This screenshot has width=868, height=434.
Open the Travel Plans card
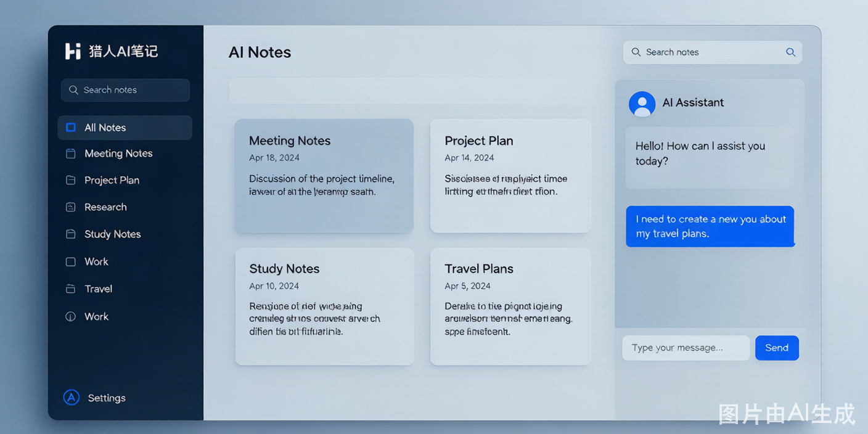click(x=510, y=306)
